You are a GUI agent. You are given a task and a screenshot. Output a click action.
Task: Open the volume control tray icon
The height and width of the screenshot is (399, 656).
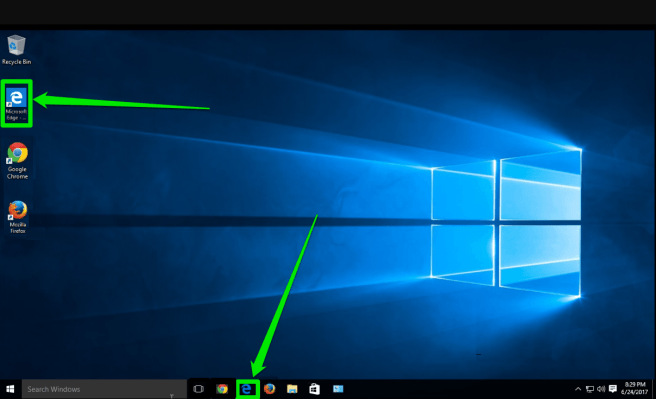tap(601, 389)
